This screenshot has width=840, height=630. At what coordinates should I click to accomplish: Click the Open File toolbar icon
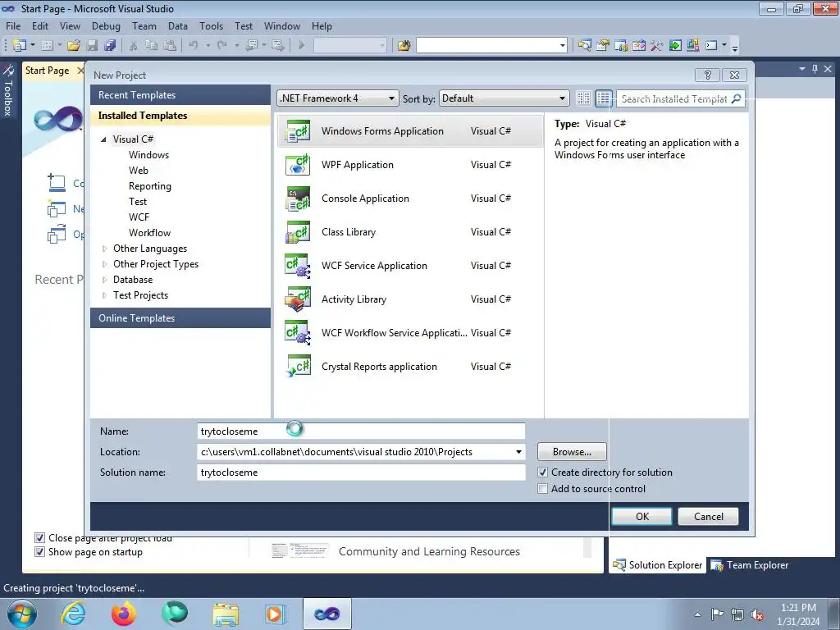(x=74, y=46)
